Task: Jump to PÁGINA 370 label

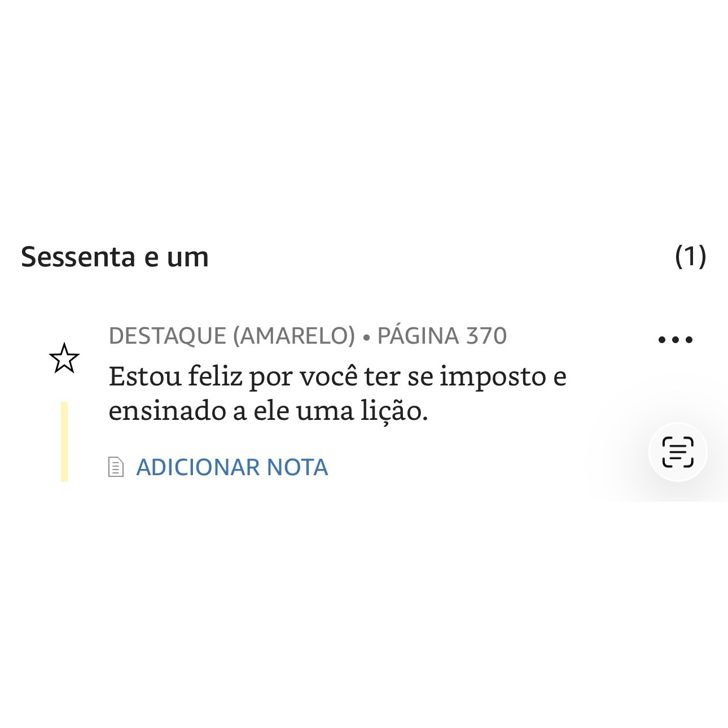Action: 442,336
